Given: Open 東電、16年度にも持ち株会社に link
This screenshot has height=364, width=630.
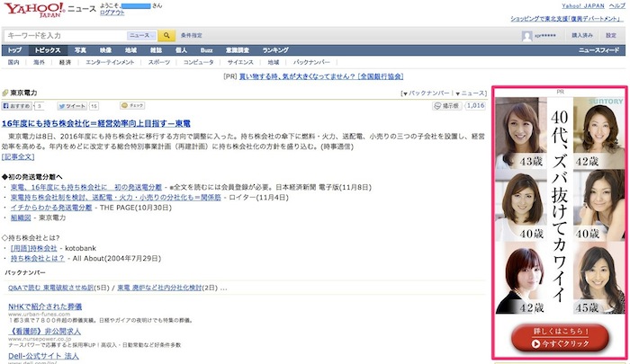Looking at the screenshot, I should click(86, 188).
